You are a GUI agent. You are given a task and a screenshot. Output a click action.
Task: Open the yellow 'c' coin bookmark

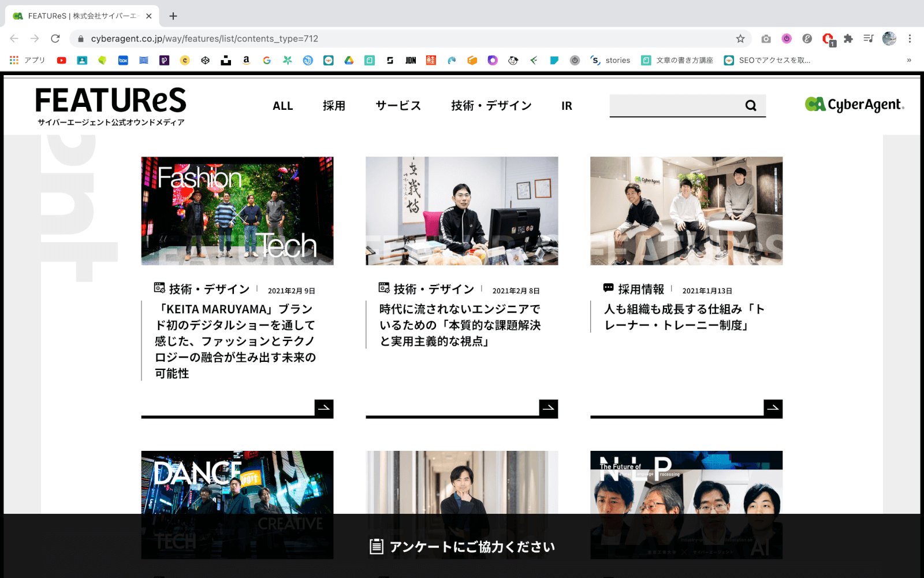[185, 60]
